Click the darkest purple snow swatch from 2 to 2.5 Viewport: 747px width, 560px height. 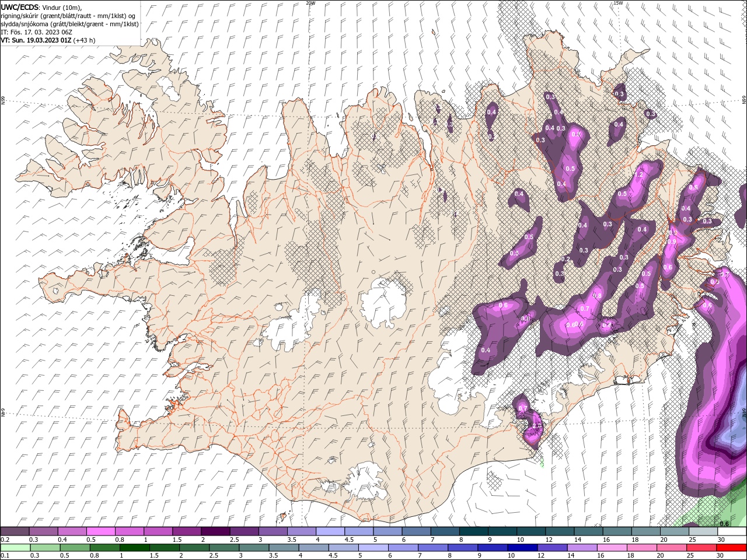pos(215,531)
